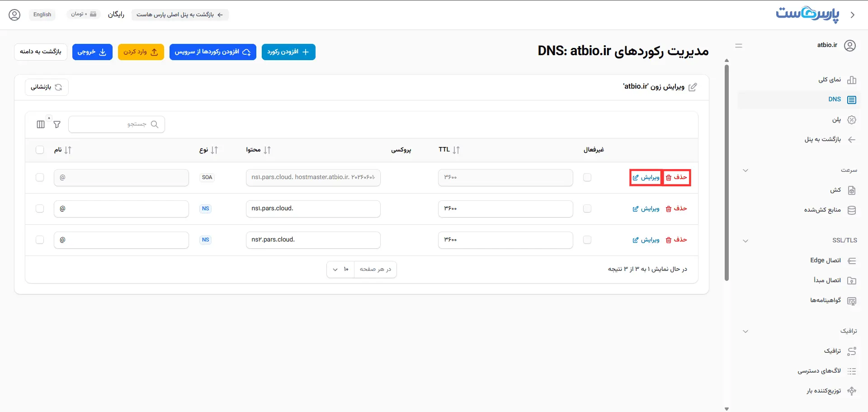The width and height of the screenshot is (868, 412).
Task: Click حذف delete for SOA record
Action: pyautogui.click(x=676, y=178)
